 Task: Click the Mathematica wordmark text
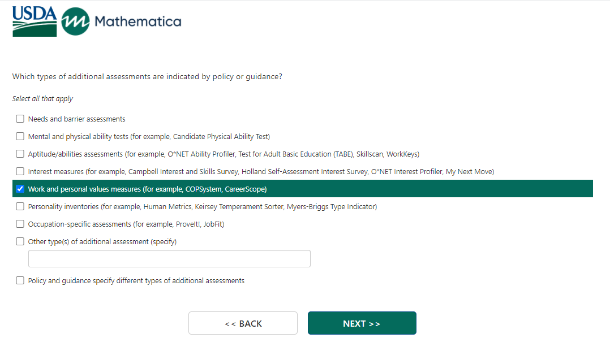point(138,22)
